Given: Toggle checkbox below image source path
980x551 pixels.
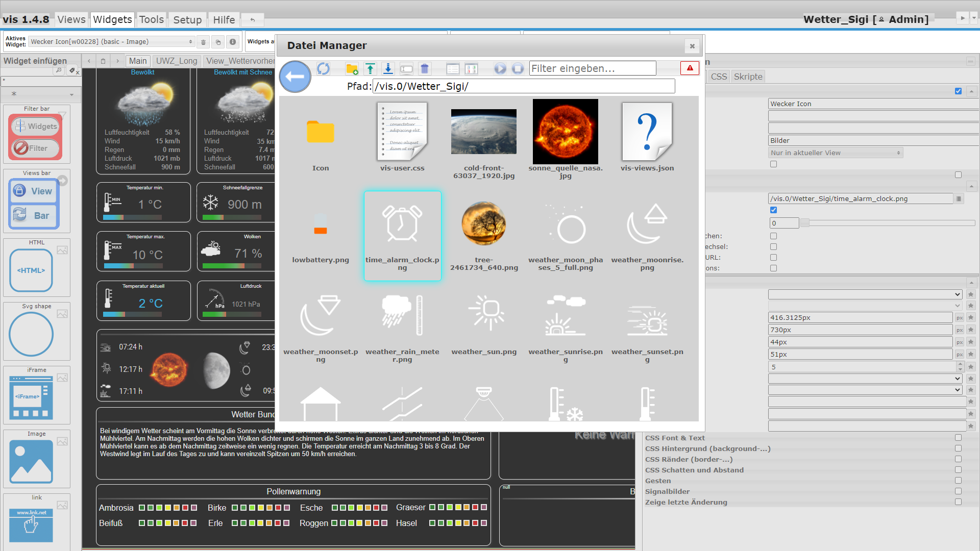Looking at the screenshot, I should click(773, 210).
